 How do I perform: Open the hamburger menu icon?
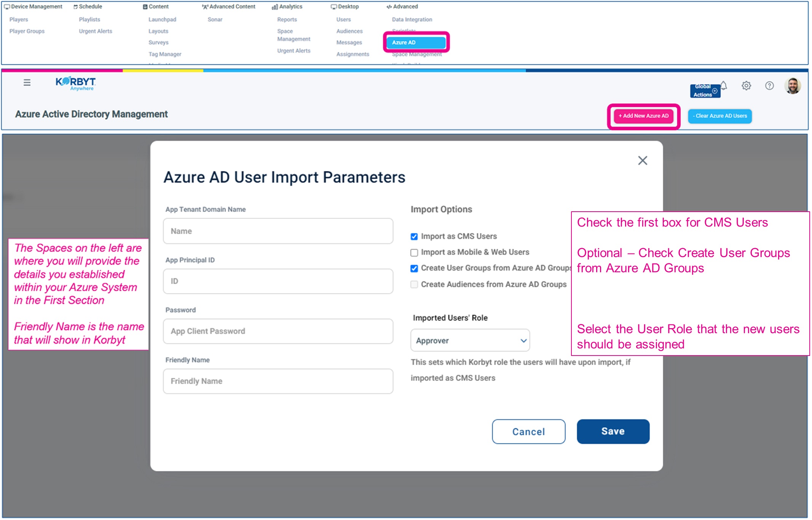pos(27,83)
